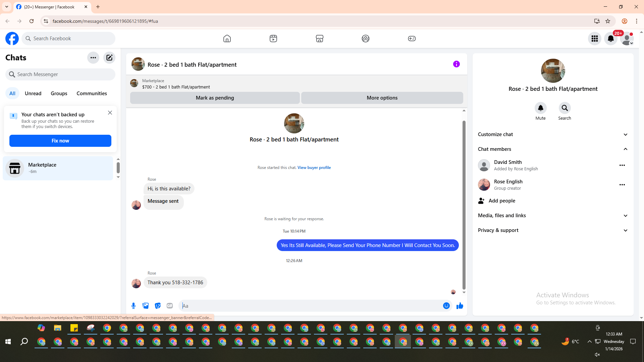Start a new message with compose icon

[x=109, y=58]
